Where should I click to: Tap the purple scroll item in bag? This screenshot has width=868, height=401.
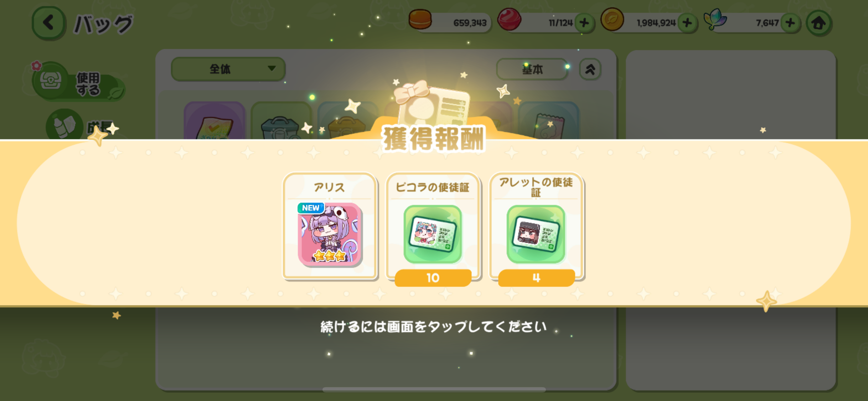(x=215, y=121)
